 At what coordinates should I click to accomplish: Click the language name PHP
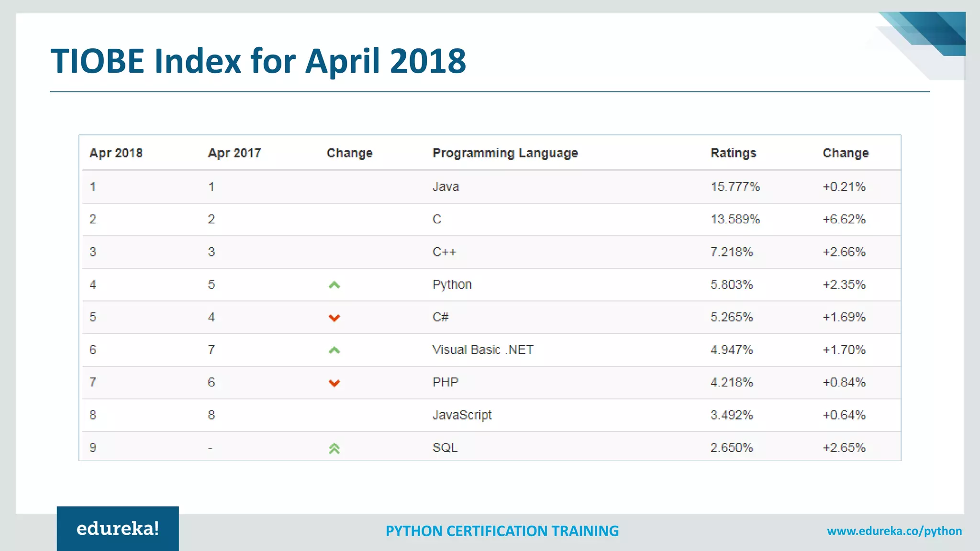coord(445,382)
